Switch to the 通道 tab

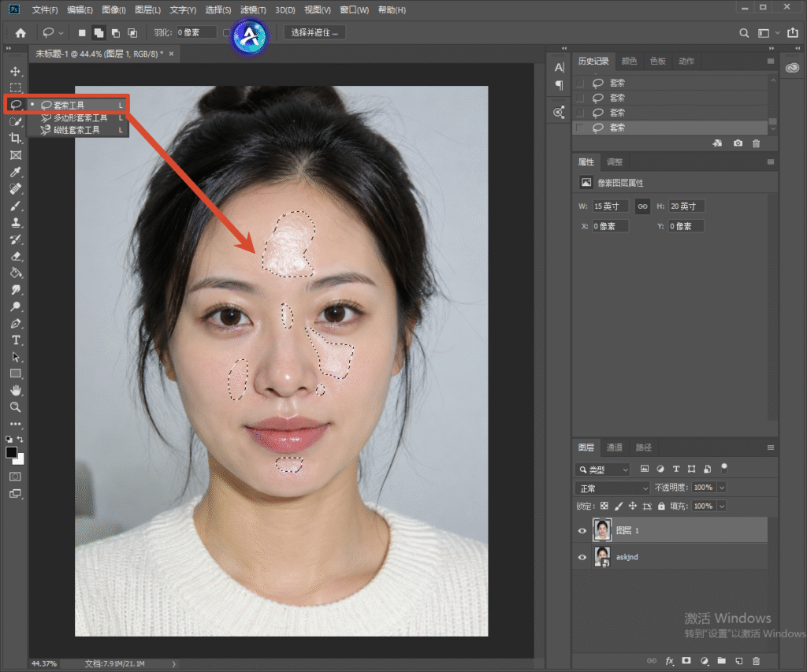614,447
